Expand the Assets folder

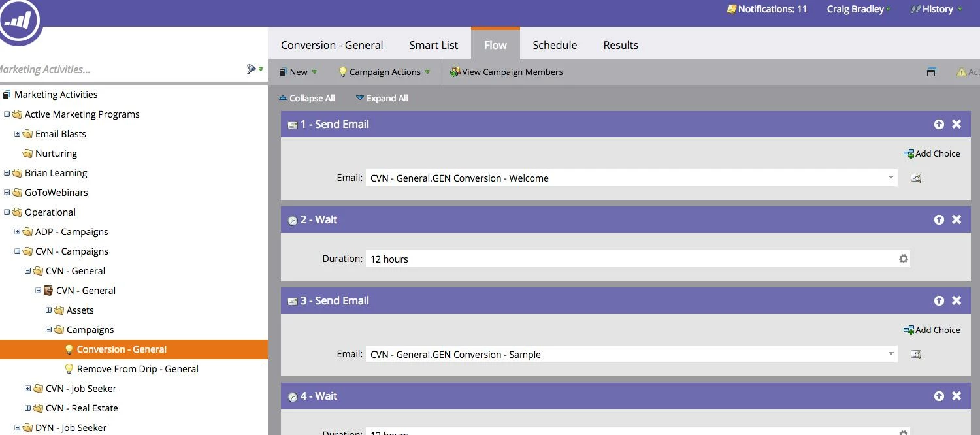(49, 310)
